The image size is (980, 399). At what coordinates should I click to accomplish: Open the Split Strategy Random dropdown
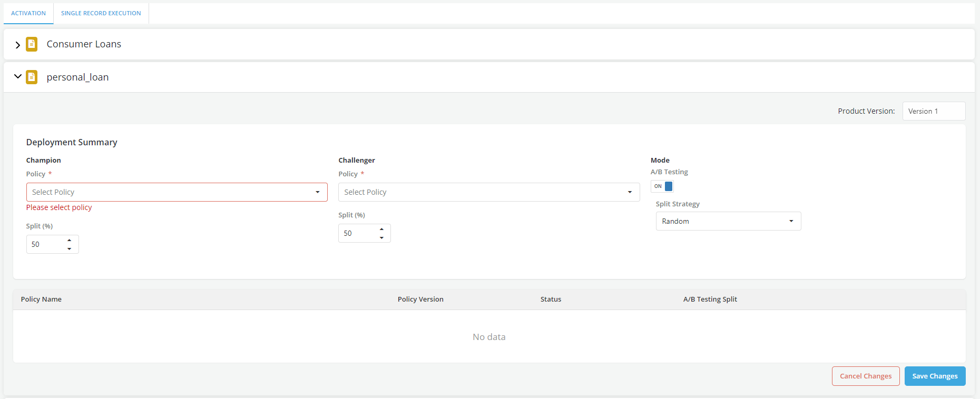pyautogui.click(x=728, y=221)
